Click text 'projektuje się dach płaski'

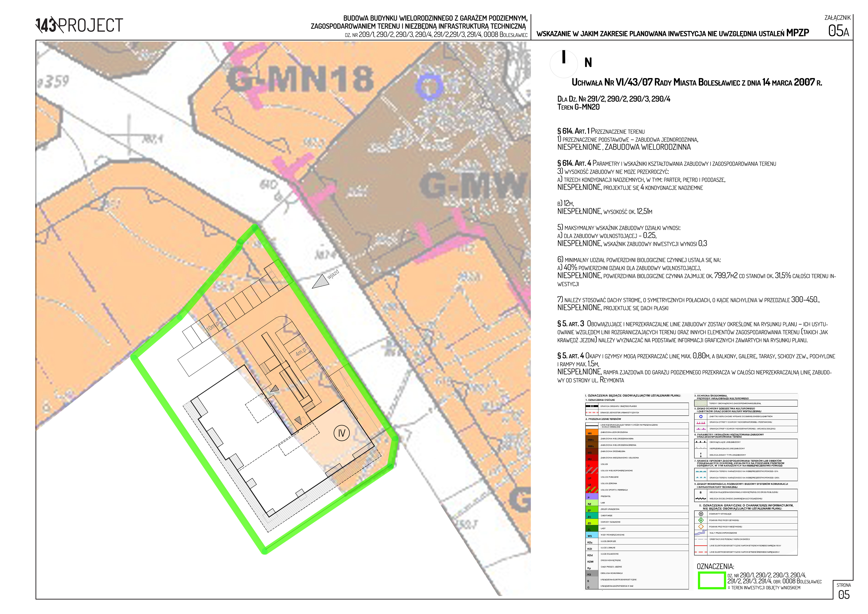pyautogui.click(x=636, y=308)
